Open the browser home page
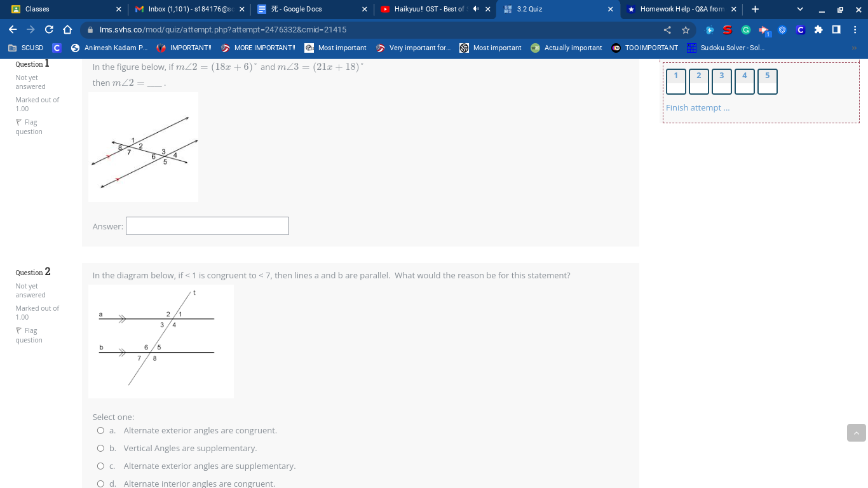This screenshot has width=868, height=488. (67, 30)
